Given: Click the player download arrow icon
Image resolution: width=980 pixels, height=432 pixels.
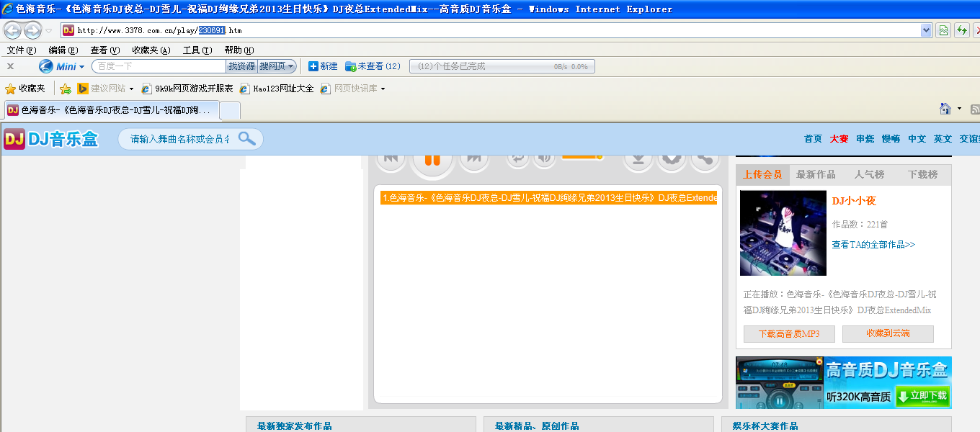Looking at the screenshot, I should pyautogui.click(x=638, y=160).
